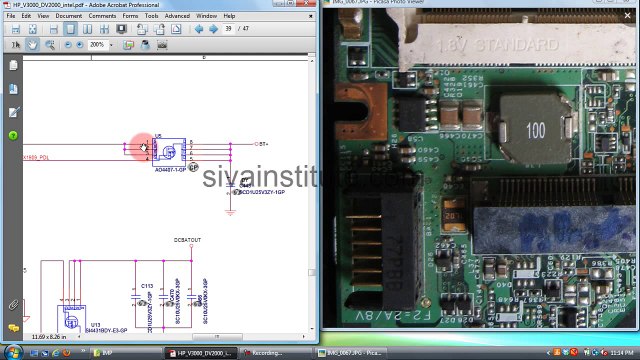This screenshot has width=640, height=360.
Task: Open the Document menu
Action: 69,16
